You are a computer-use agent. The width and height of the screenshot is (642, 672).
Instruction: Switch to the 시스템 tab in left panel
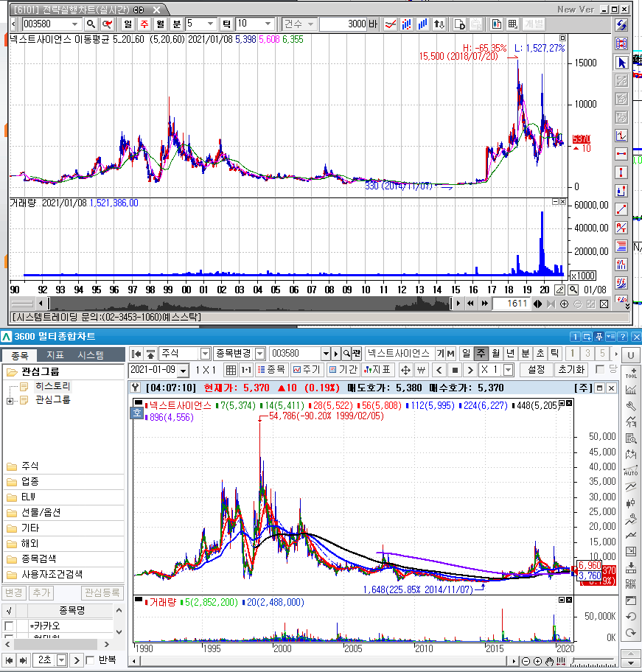coord(91,355)
